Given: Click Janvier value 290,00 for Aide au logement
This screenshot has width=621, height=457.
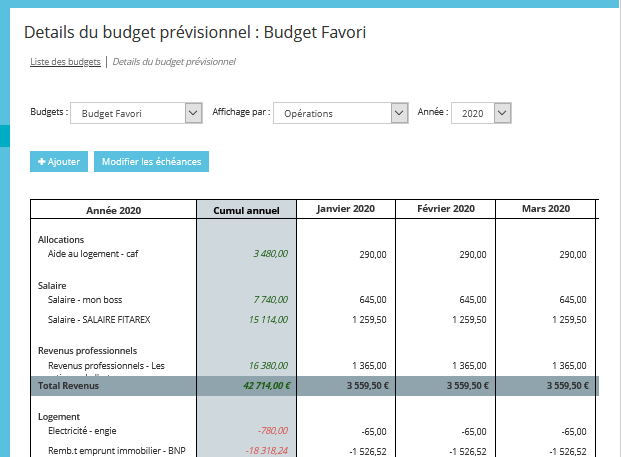Looking at the screenshot, I should [373, 255].
